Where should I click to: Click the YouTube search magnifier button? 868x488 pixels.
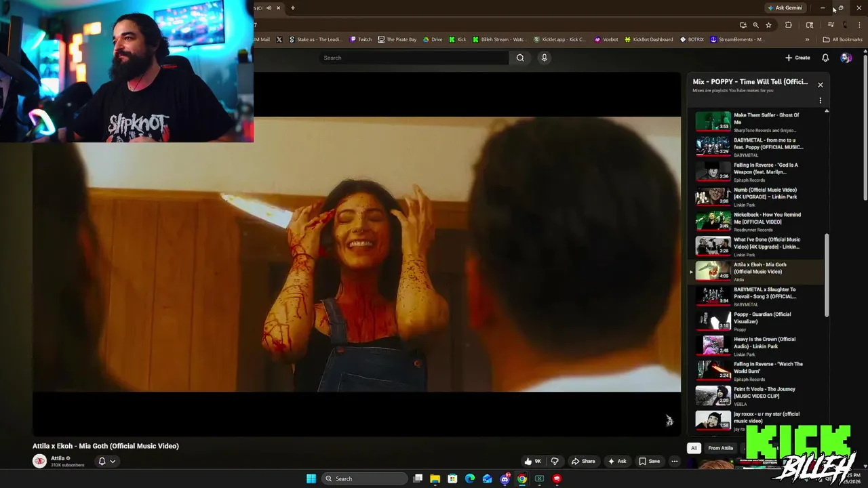[520, 58]
